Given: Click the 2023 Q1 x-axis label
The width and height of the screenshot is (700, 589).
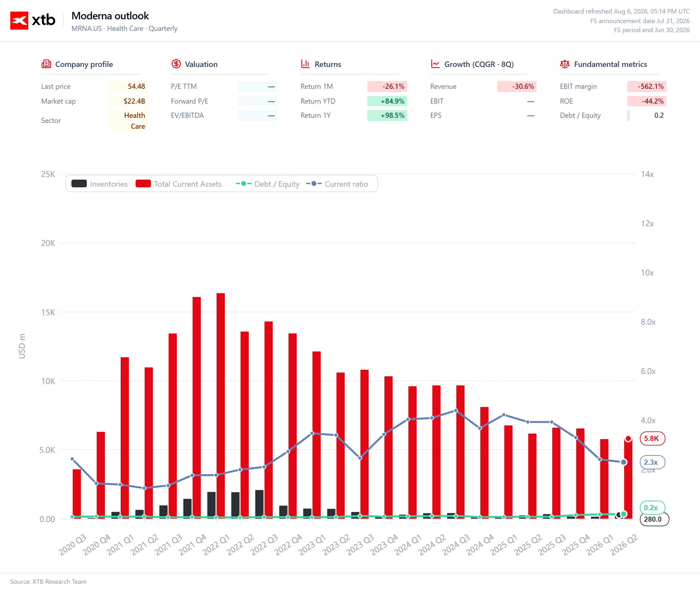Looking at the screenshot, I should point(312,545).
